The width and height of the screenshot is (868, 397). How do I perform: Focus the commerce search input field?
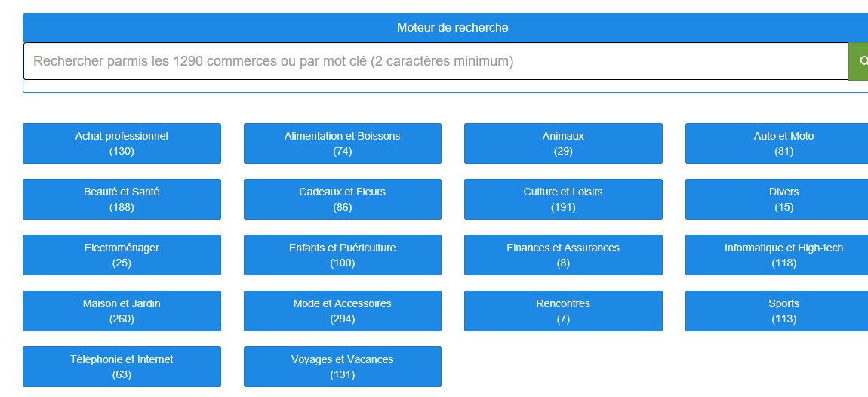click(436, 61)
